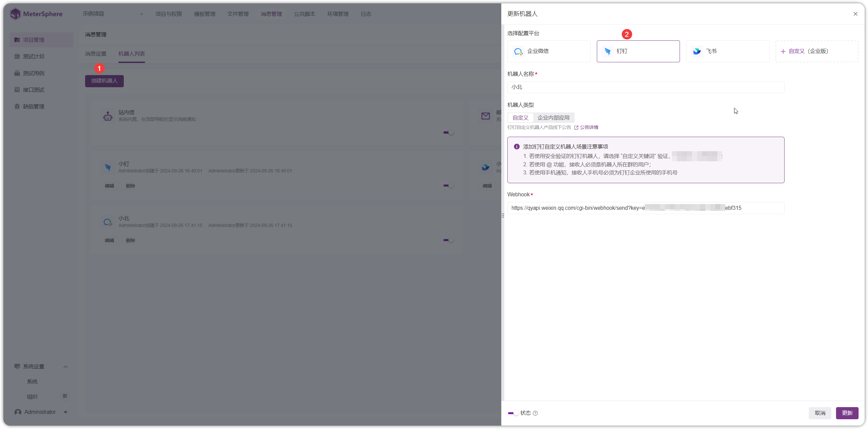Open the 文件管理 menu

238,14
